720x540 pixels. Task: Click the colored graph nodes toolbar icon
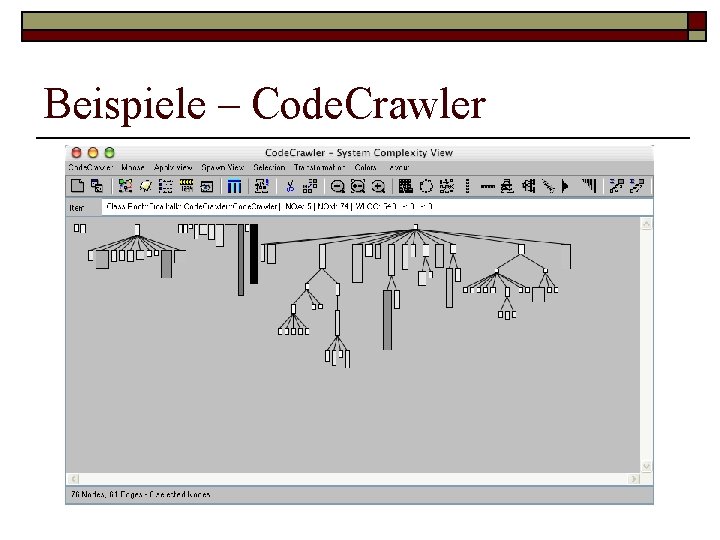(125, 186)
